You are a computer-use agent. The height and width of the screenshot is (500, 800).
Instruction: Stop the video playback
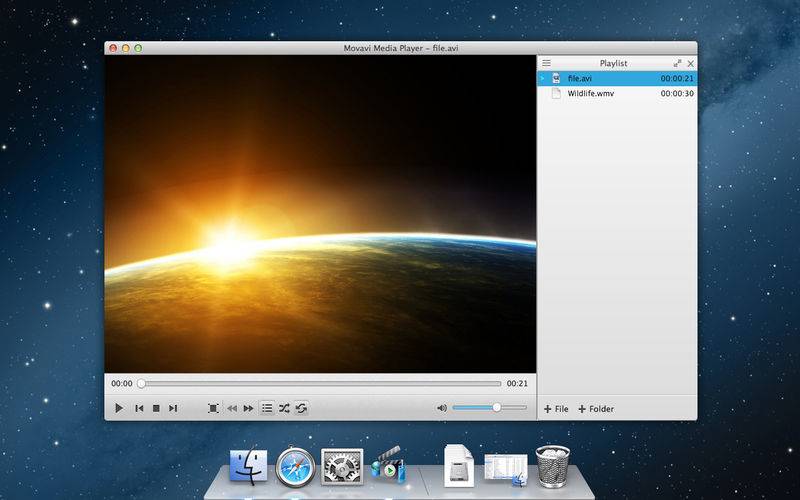pyautogui.click(x=156, y=408)
